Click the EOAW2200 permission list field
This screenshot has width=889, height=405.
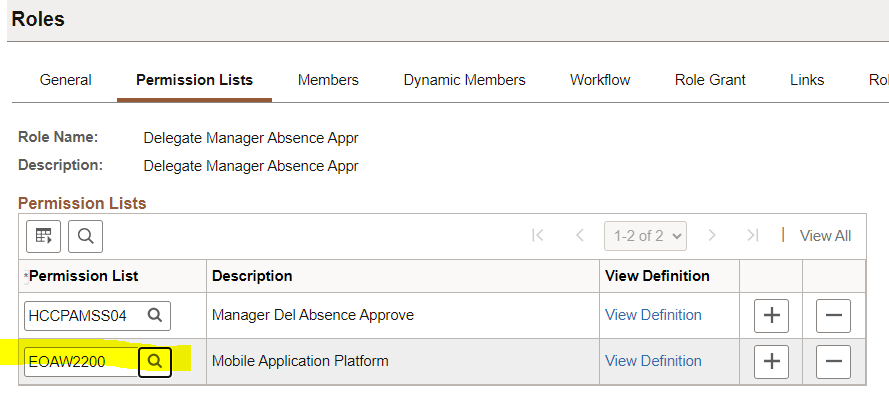(x=82, y=360)
